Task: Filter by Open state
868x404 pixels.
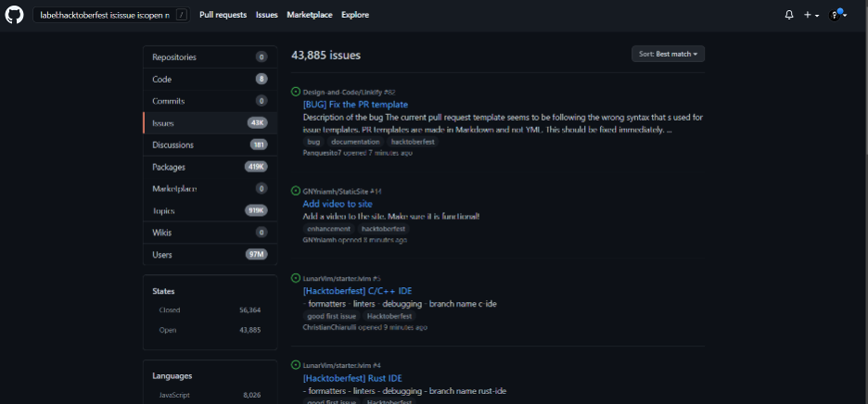Action: click(x=210, y=330)
